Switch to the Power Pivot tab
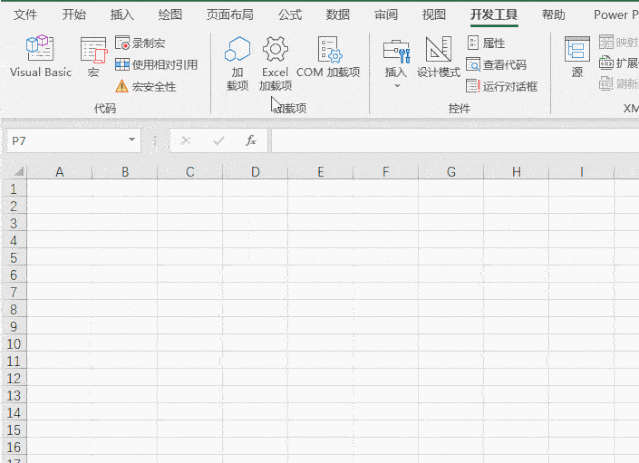The height and width of the screenshot is (463, 639). (x=616, y=15)
